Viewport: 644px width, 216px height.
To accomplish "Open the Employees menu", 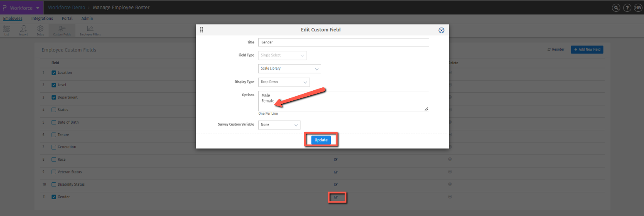I will (x=13, y=19).
